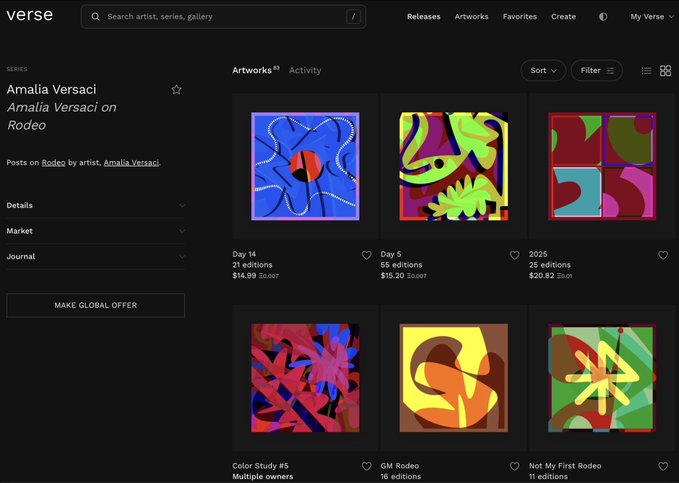Viewport: 679px width, 483px height.
Task: Like the 2025 artwork heart
Action: (x=663, y=255)
